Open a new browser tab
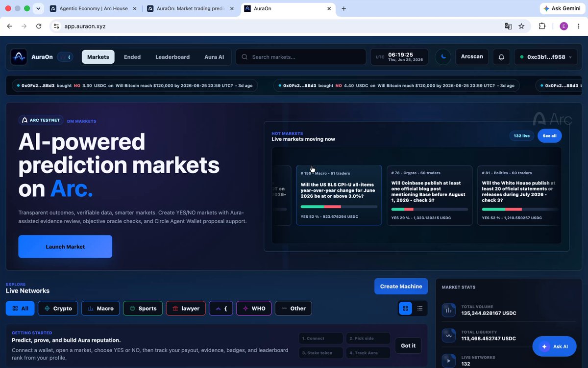The width and height of the screenshot is (588, 368). click(x=344, y=9)
